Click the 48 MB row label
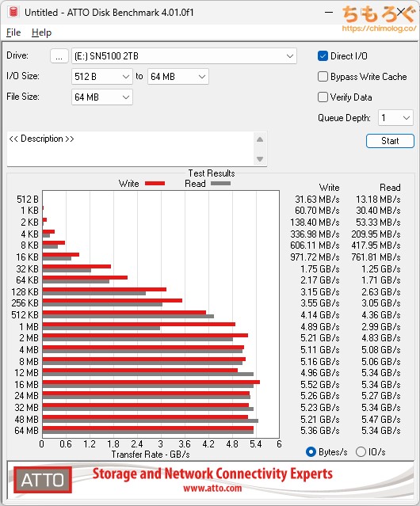 [x=26, y=419]
